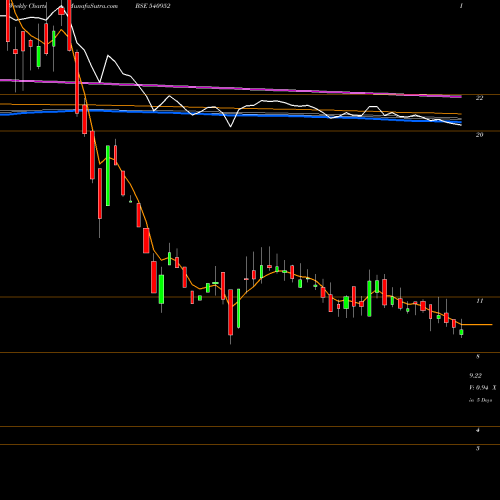This screenshot has height=500, width=500.
Task: Click the 11 price axis label
Action: 479,301
